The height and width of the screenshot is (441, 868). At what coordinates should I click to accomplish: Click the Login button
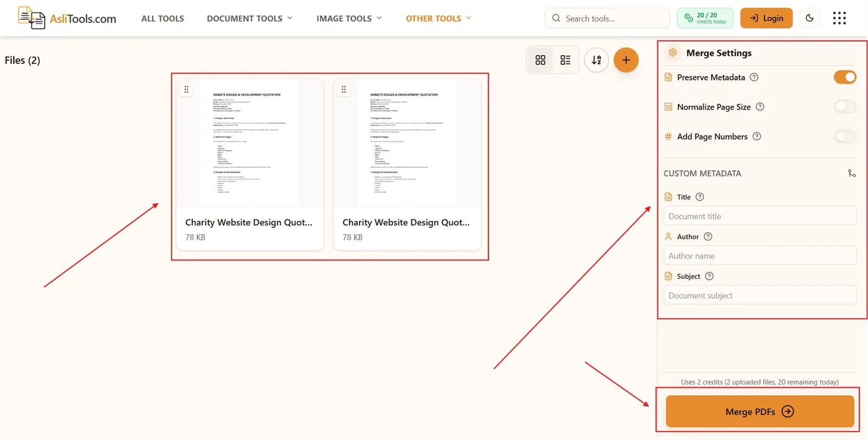pyautogui.click(x=766, y=18)
